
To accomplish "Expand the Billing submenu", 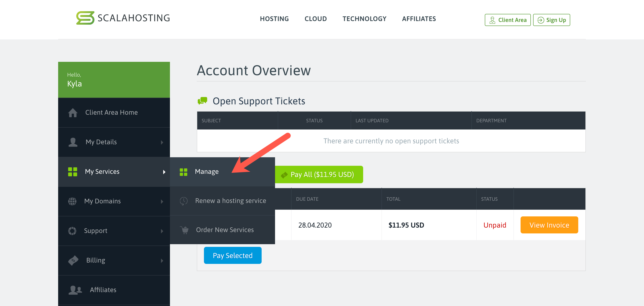I will tap(114, 260).
